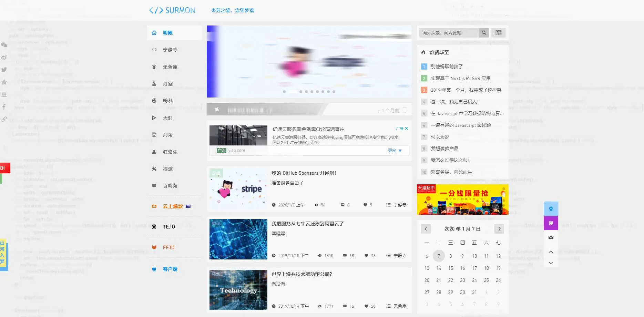Screen dimensions: 644x317
Task: Open the WeChat share icon
Action: coord(4,45)
